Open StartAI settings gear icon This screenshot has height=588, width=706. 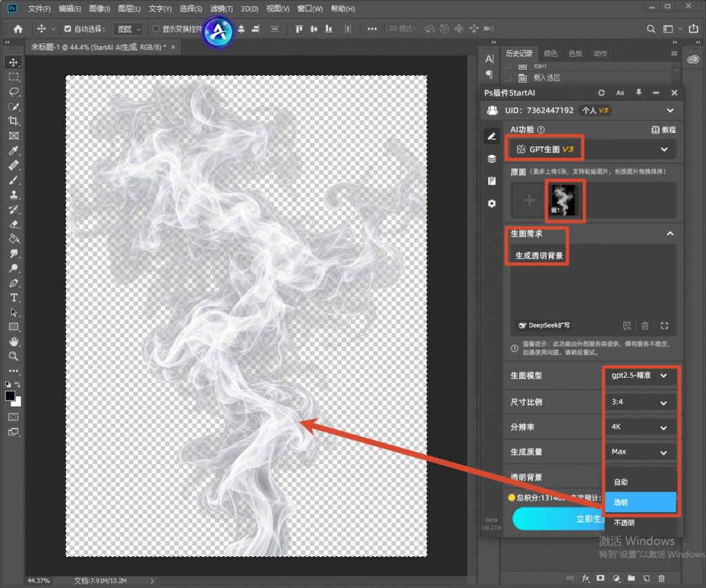pyautogui.click(x=492, y=203)
